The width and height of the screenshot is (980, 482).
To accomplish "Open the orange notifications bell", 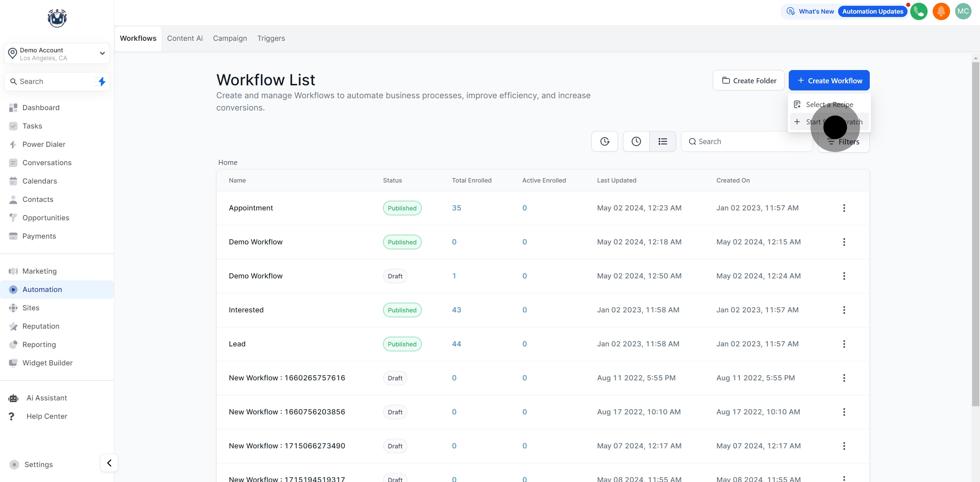I will pos(941,12).
